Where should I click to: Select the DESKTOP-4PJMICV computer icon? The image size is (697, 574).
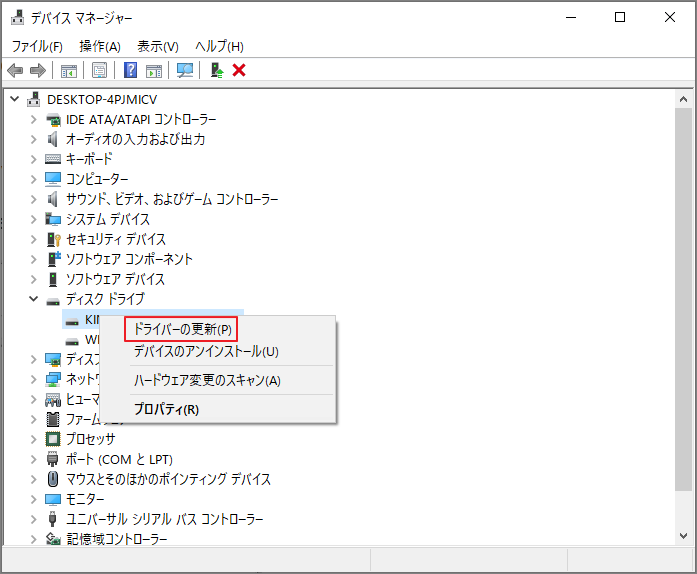tap(34, 99)
